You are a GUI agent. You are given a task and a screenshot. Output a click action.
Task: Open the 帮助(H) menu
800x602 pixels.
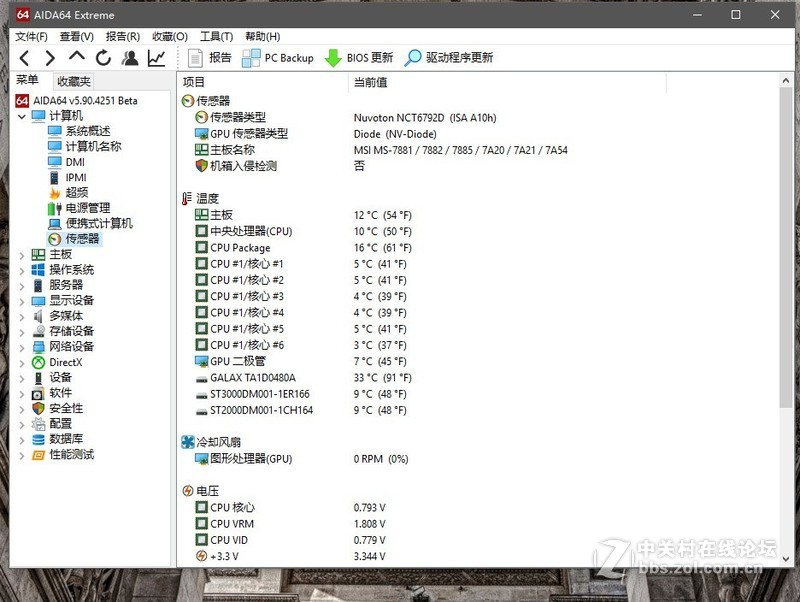263,36
